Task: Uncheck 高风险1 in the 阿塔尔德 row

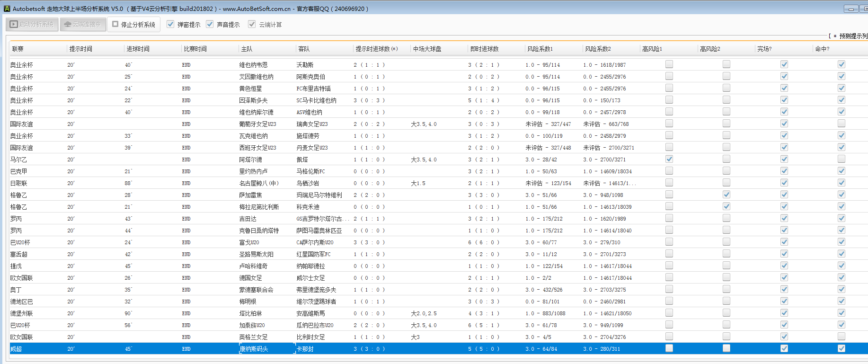Action: (x=669, y=159)
